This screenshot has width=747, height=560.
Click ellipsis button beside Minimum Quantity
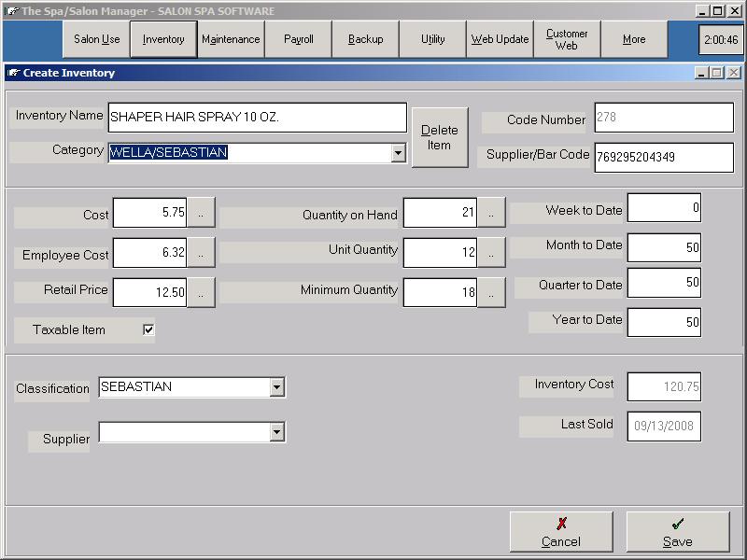point(491,292)
